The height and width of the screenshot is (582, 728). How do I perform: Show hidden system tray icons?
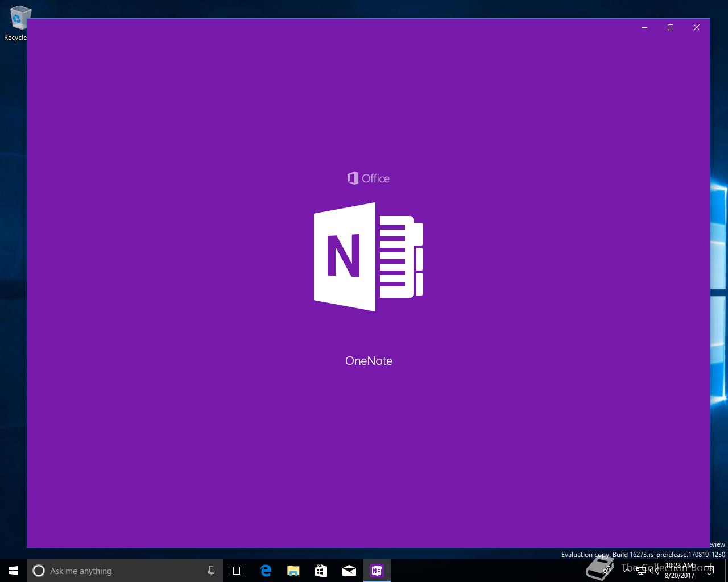[x=627, y=571]
